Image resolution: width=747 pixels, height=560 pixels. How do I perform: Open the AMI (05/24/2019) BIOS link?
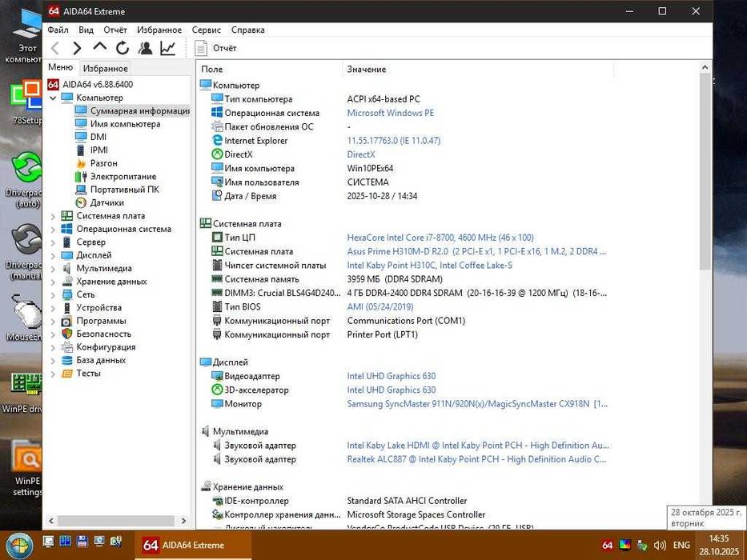pos(380,306)
